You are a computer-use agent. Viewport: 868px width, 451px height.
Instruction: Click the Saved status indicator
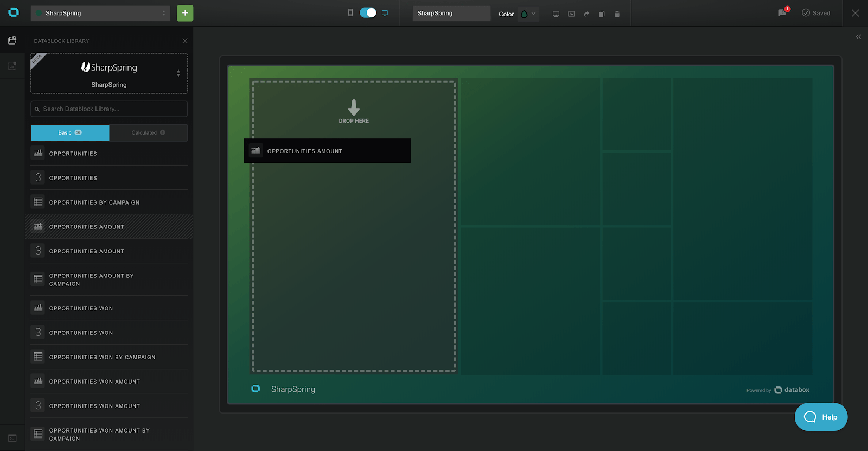pyautogui.click(x=816, y=13)
